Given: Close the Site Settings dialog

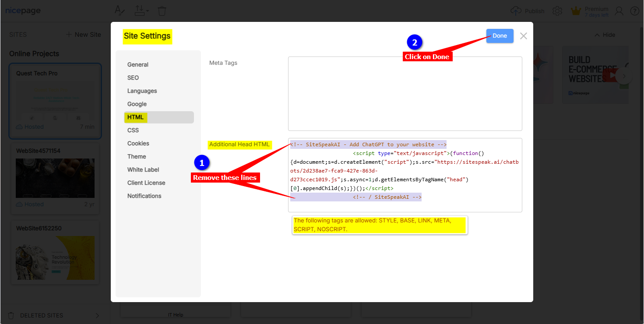Looking at the screenshot, I should click(x=524, y=36).
